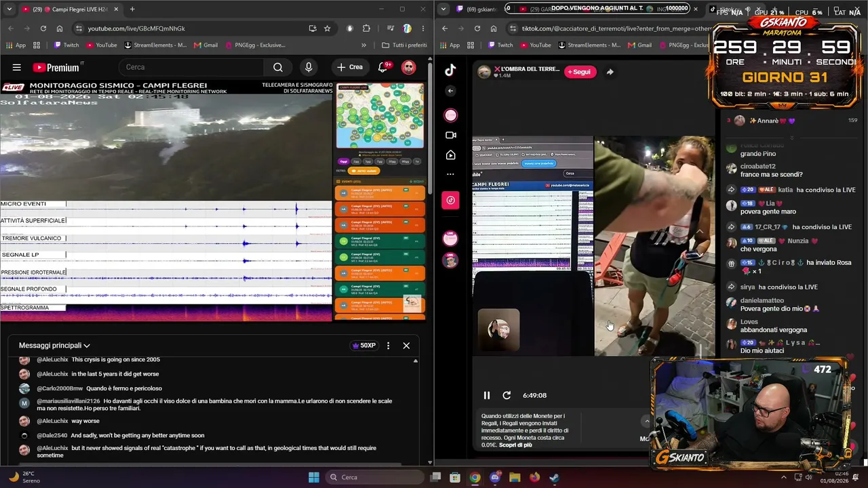Go to home page in YouTube window
The height and width of the screenshot is (488, 868).
60,28
